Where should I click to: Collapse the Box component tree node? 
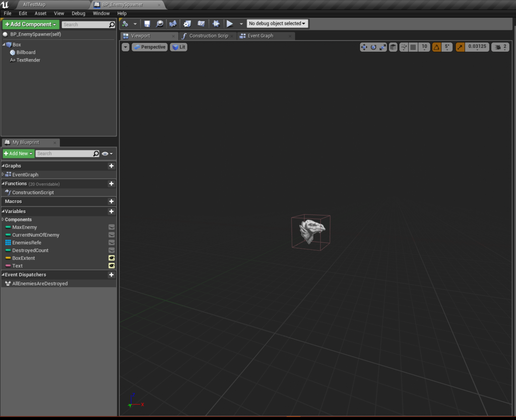4,44
